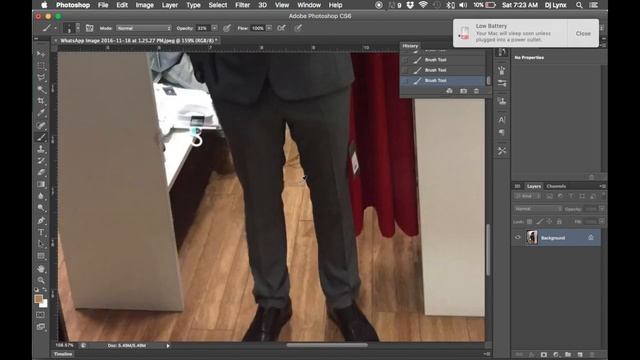640x360 pixels.
Task: Open the File menu
Action: [x=103, y=5]
